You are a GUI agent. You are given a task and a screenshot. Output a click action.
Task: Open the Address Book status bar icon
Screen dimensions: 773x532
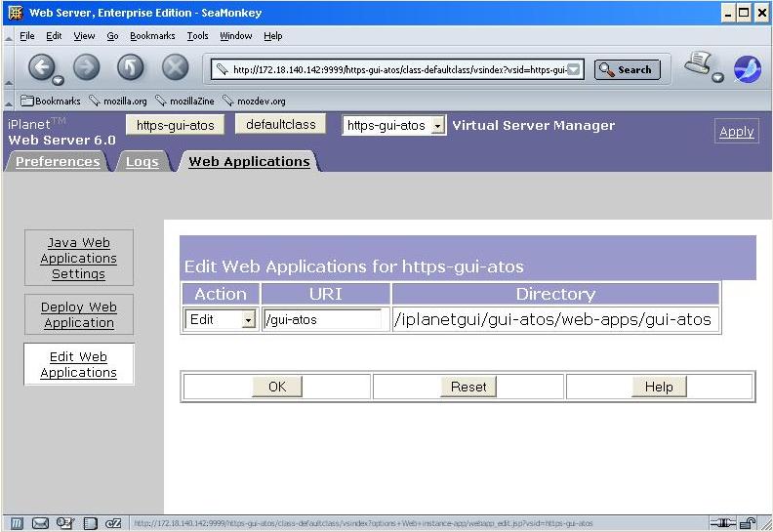(90, 523)
